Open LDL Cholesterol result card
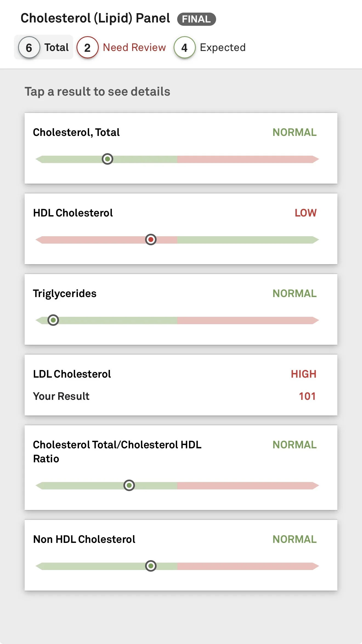Viewport: 362px width, 644px height. (x=181, y=385)
